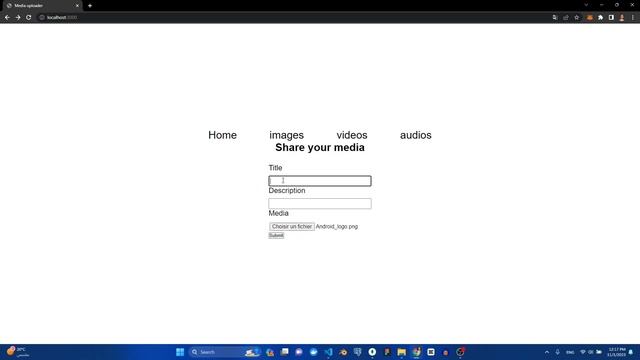Switch to the Media uploader tab
The width and height of the screenshot is (640, 360).
pyautogui.click(x=41, y=6)
